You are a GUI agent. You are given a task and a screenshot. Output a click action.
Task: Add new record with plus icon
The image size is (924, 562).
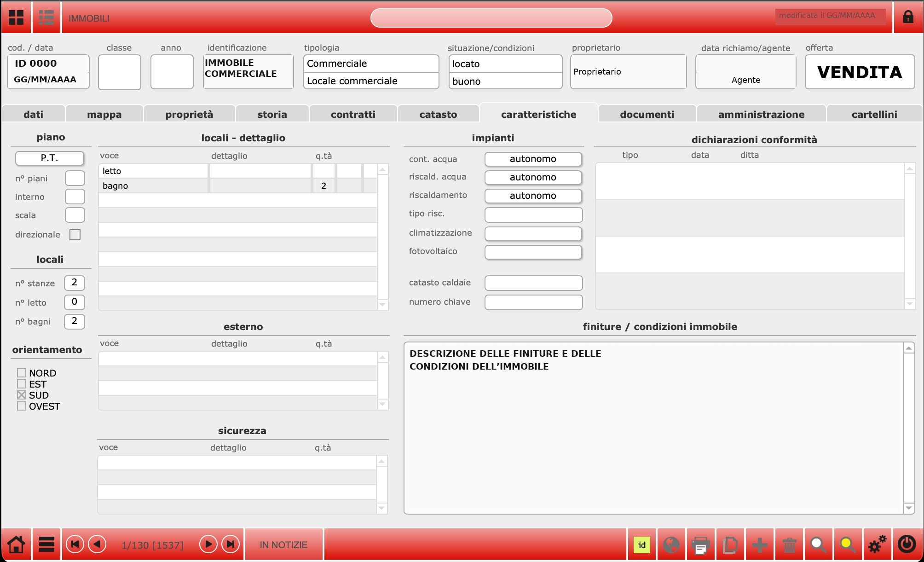pos(760,545)
